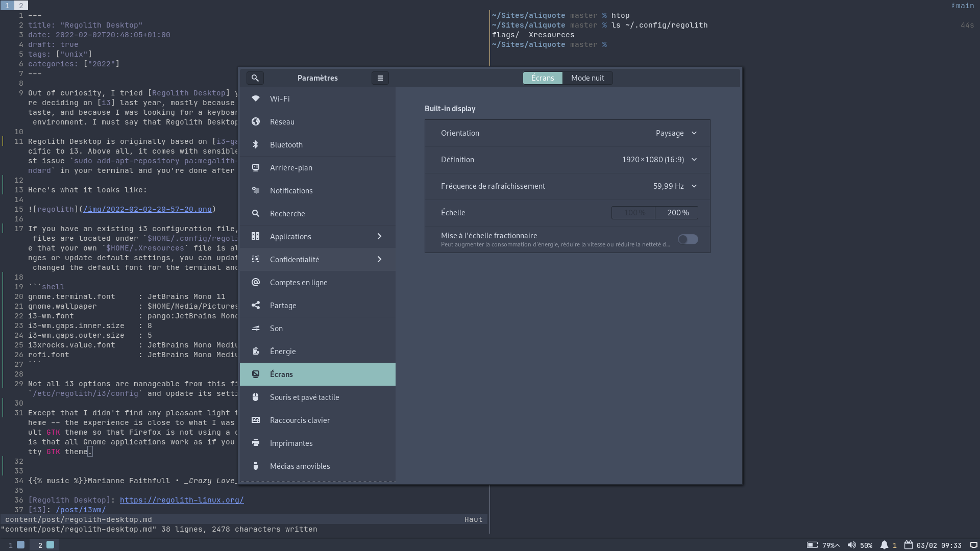
Task: Open the Son sound settings icon
Action: click(x=256, y=328)
